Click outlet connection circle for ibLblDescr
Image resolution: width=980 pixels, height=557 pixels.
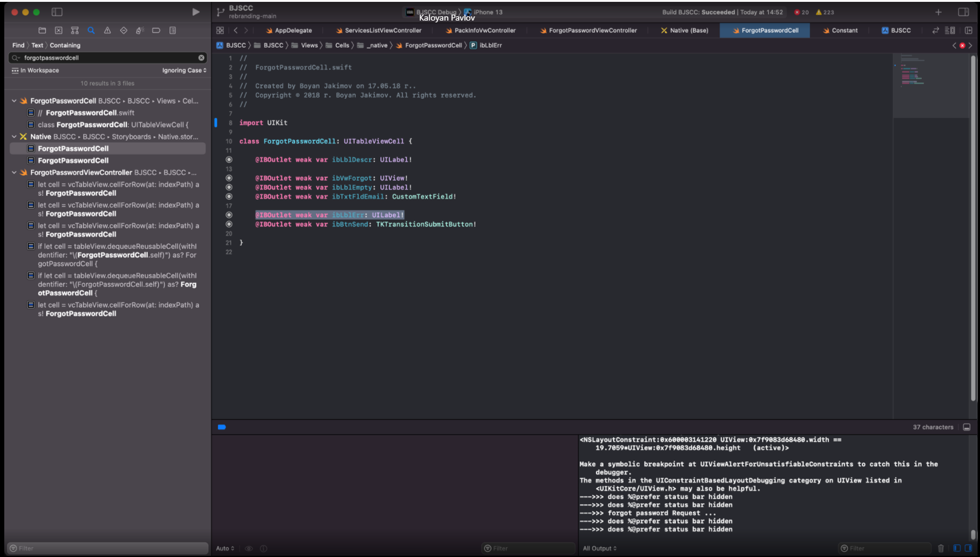point(229,160)
